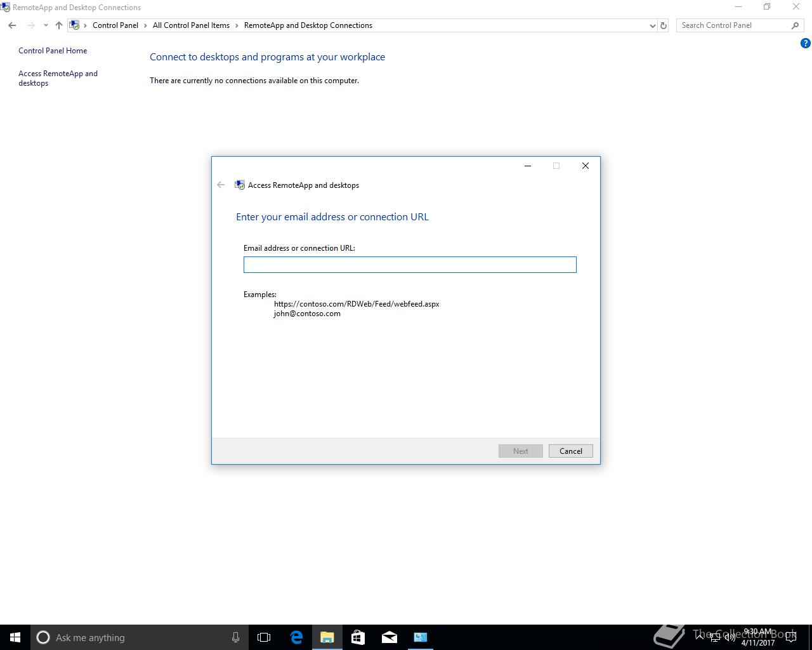
Task: Open the Windows Start menu
Action: [15, 637]
